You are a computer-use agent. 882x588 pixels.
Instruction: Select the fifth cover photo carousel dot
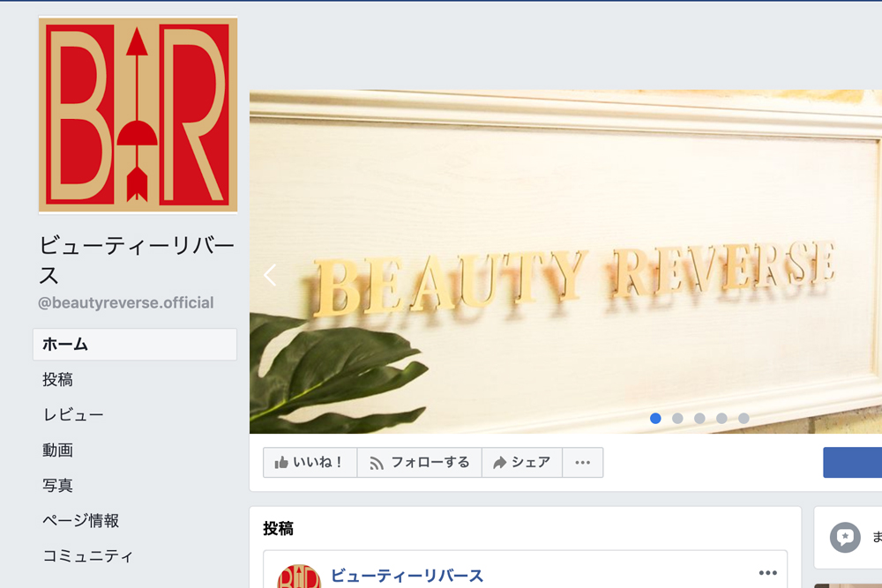click(744, 418)
